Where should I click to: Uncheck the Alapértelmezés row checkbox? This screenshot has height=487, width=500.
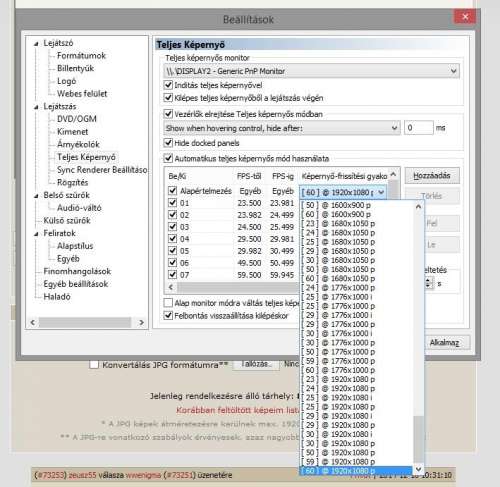tap(172, 191)
